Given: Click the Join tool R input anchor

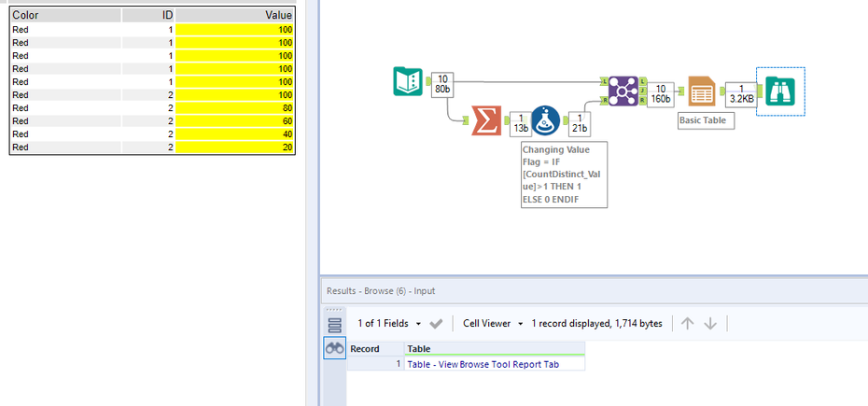Looking at the screenshot, I should point(604,100).
